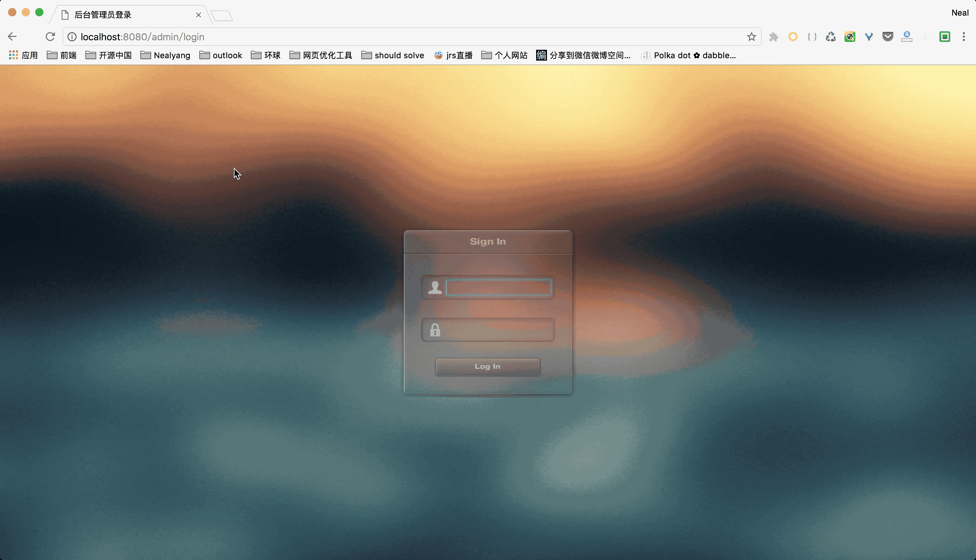
Task: Click the bookmark star in address bar
Action: coord(751,37)
